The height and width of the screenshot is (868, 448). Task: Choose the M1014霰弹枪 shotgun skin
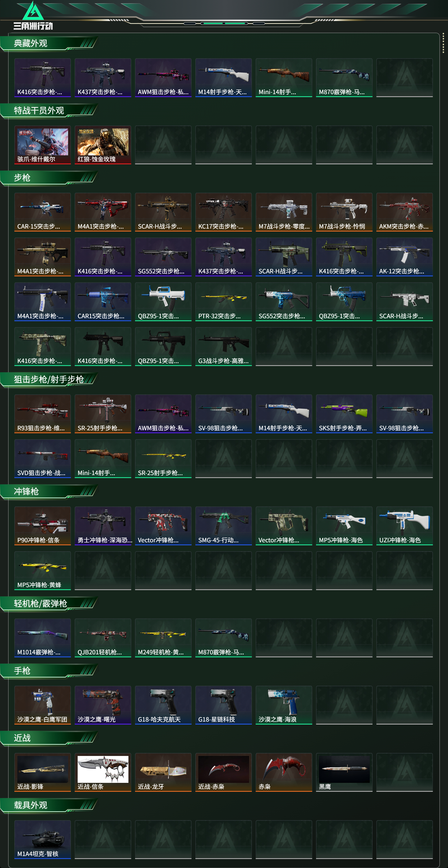(x=42, y=638)
